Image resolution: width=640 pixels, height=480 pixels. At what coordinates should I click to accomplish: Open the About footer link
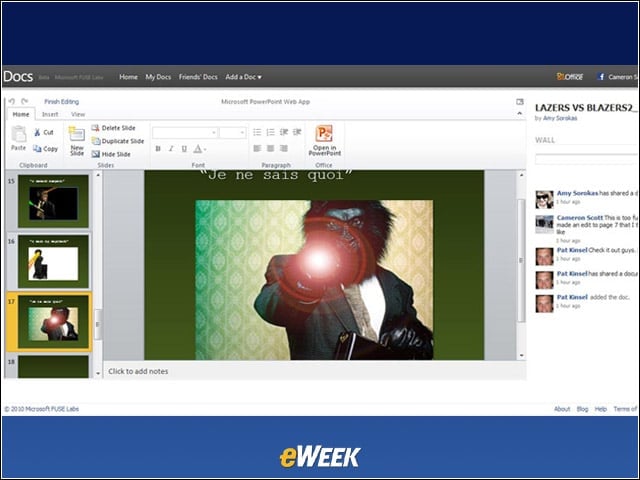562,409
